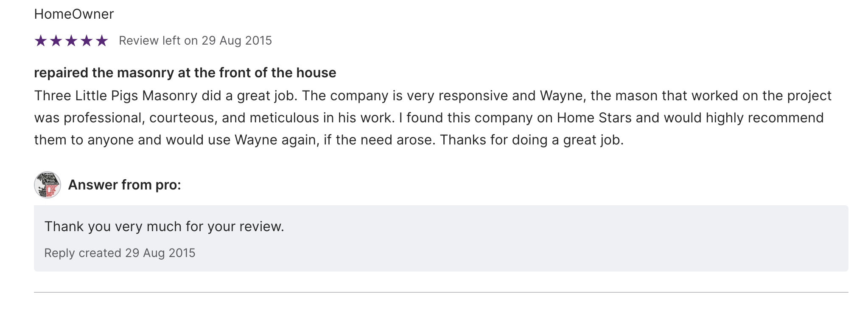Click 'Three Little Pigs Masonry' in review text
The height and width of the screenshot is (311, 868).
click(116, 96)
